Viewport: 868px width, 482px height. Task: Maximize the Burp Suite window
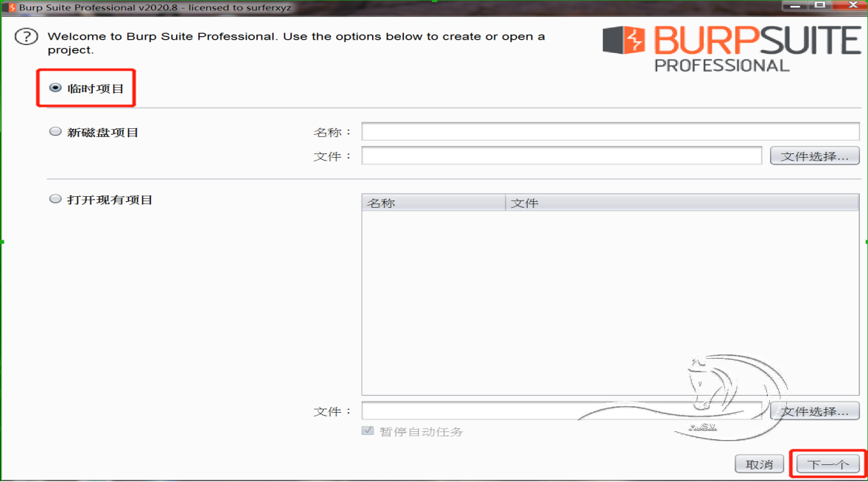(820, 6)
